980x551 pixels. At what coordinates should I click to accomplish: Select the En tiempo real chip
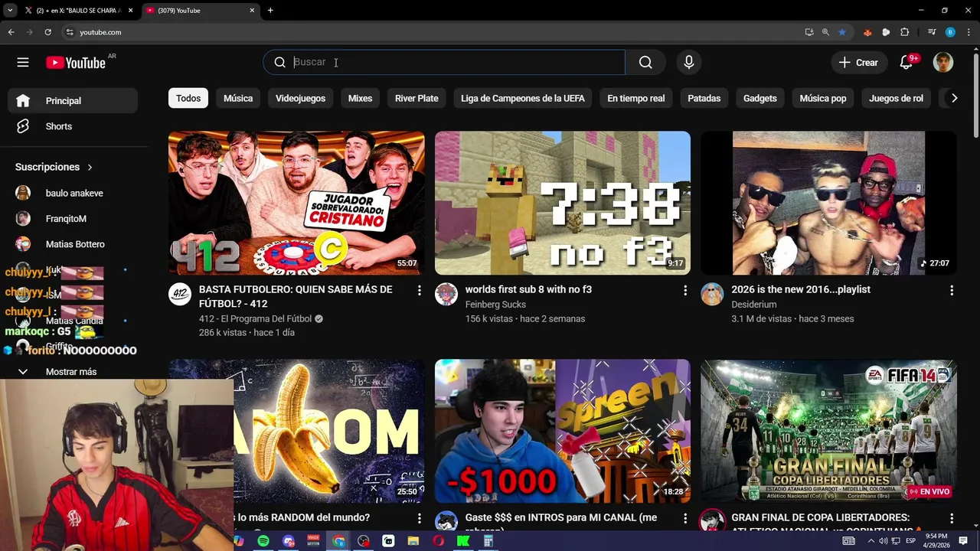click(636, 98)
